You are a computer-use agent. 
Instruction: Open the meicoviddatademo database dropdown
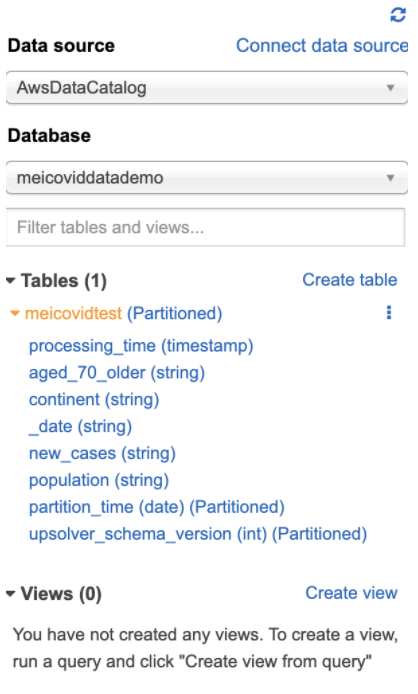207,178
